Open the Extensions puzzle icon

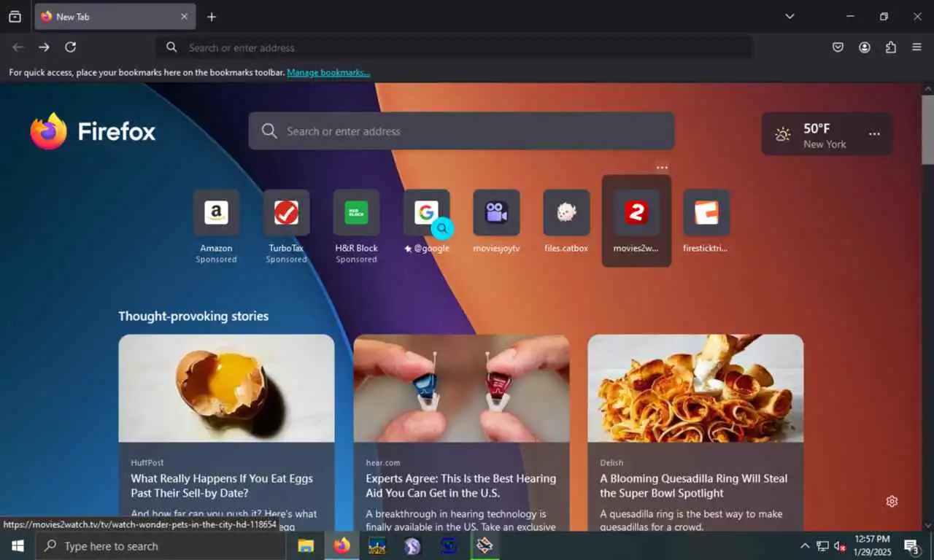(x=890, y=47)
